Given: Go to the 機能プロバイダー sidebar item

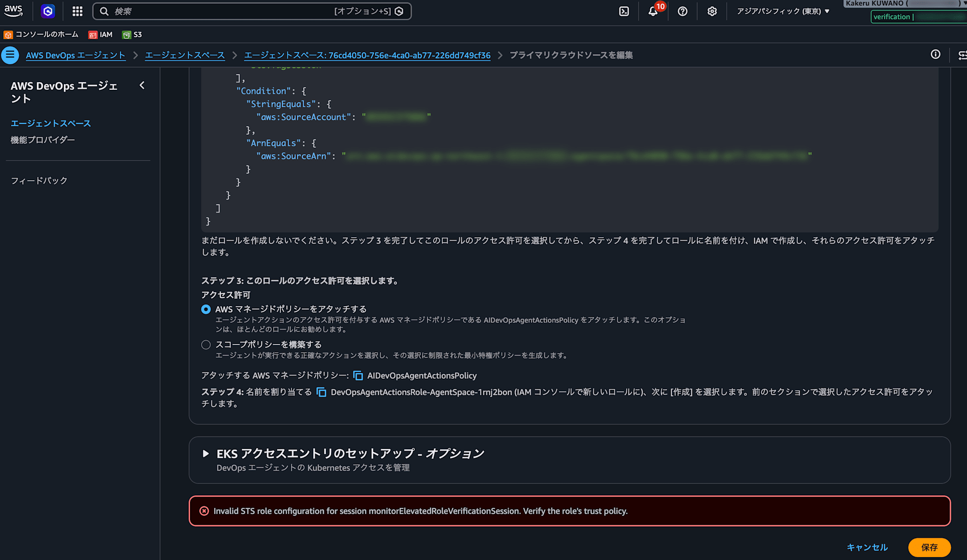Looking at the screenshot, I should pos(43,140).
